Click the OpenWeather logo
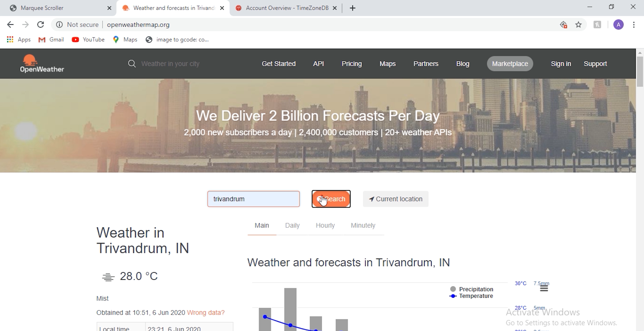644x331 pixels. tap(42, 63)
